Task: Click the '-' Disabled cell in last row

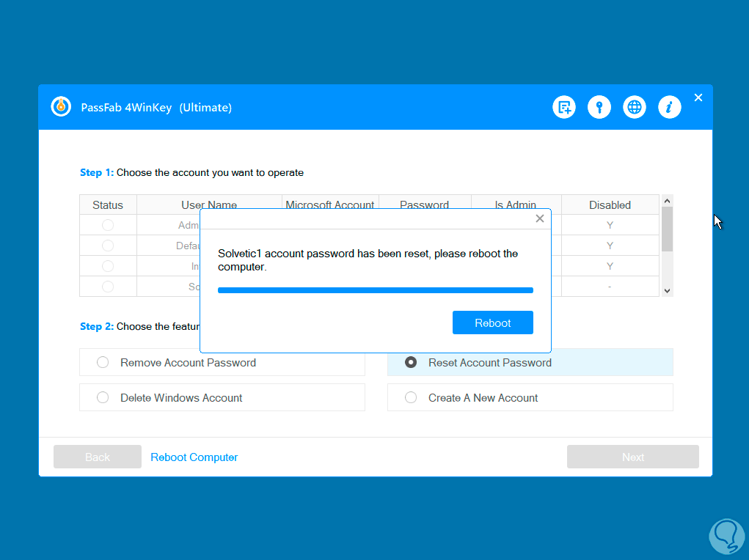Action: pyautogui.click(x=610, y=287)
